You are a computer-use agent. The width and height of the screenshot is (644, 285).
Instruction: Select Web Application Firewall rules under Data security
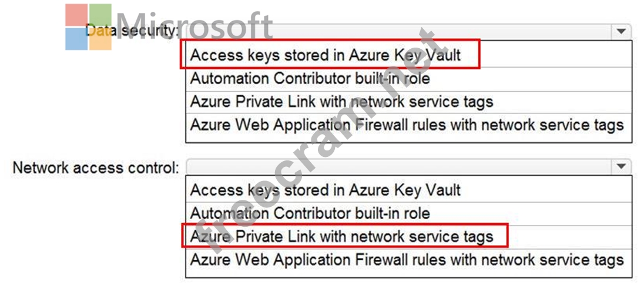407,125
